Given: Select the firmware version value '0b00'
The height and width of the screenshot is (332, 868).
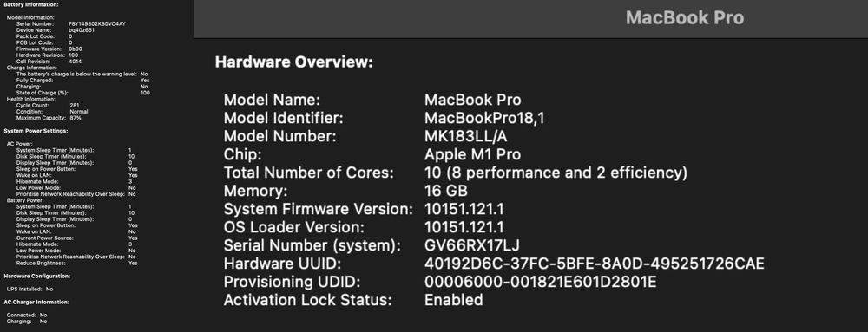Looking at the screenshot, I should pyautogui.click(x=75, y=49).
